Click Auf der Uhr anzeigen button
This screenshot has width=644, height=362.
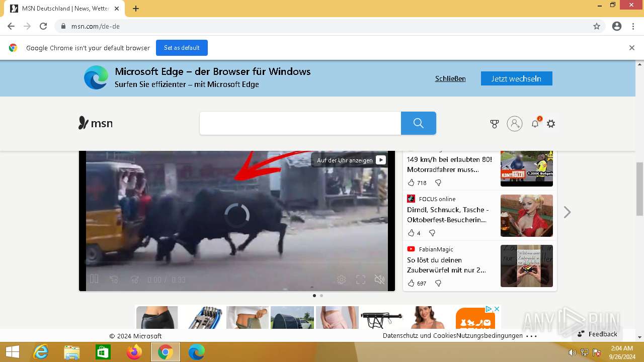(350, 160)
